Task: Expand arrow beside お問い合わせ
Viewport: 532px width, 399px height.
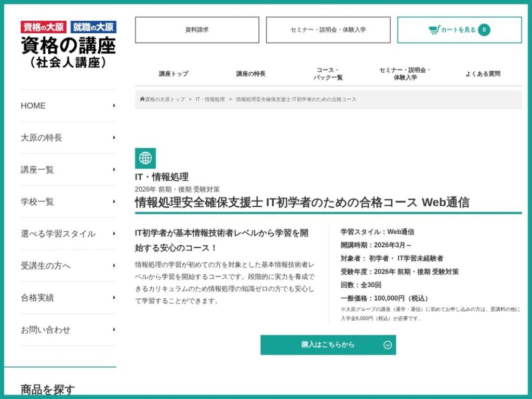Action: click(114, 329)
